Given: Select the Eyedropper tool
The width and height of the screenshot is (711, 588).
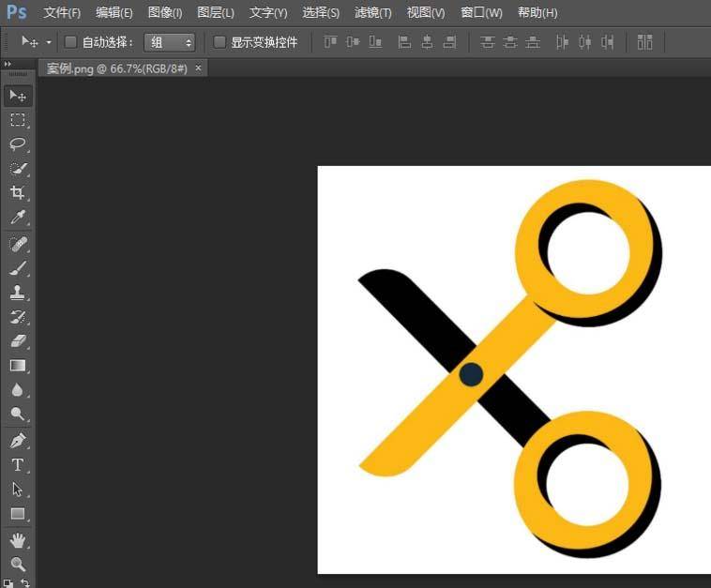Looking at the screenshot, I should pyautogui.click(x=18, y=218).
